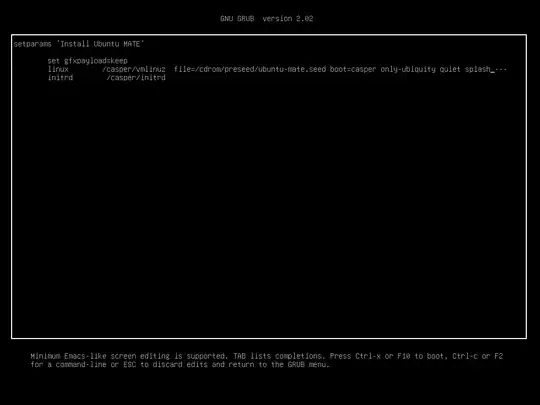Image resolution: width=540 pixels, height=405 pixels.
Task: Click the '---' separator at line end
Action: coord(501,69)
